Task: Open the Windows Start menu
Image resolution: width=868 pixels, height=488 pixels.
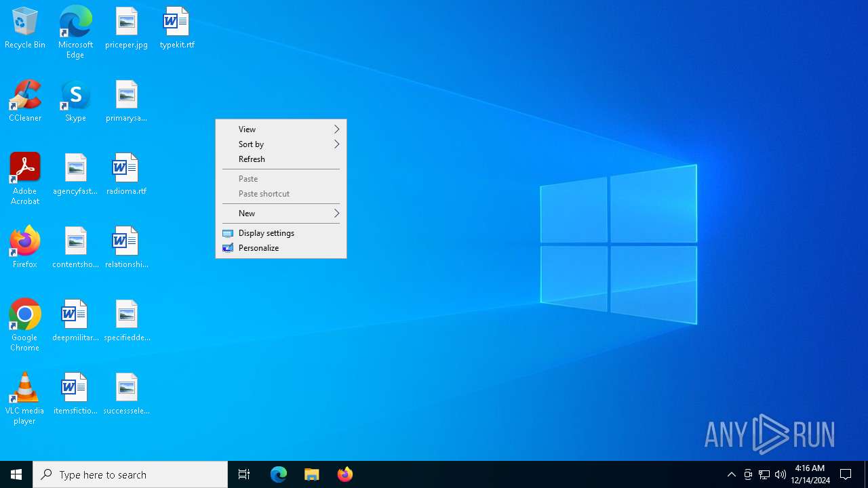Action: point(16,474)
